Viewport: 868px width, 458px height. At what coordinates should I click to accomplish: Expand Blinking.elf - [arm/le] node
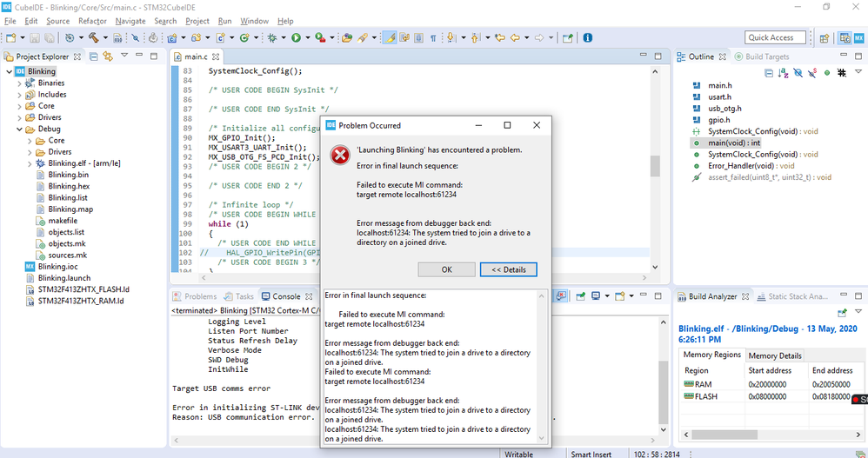30,163
